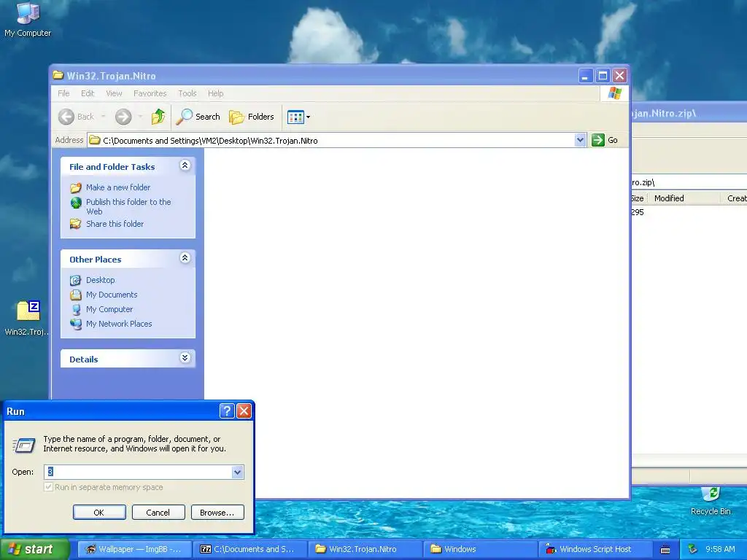This screenshot has height=560, width=747.
Task: Click the folder icon in address bar
Action: (95, 140)
